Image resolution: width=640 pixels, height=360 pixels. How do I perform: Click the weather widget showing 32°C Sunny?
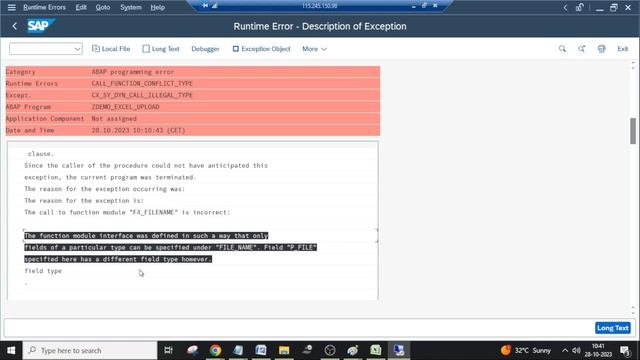pyautogui.click(x=526, y=350)
